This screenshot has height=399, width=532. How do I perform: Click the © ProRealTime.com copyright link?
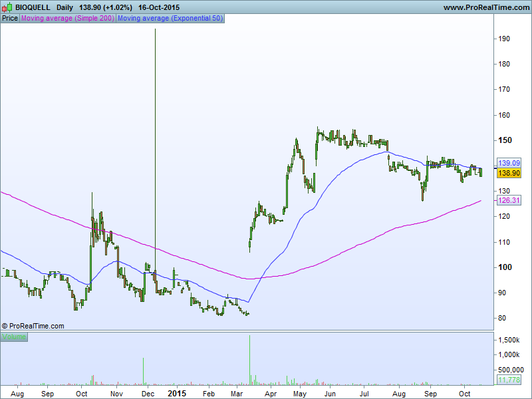[33, 326]
